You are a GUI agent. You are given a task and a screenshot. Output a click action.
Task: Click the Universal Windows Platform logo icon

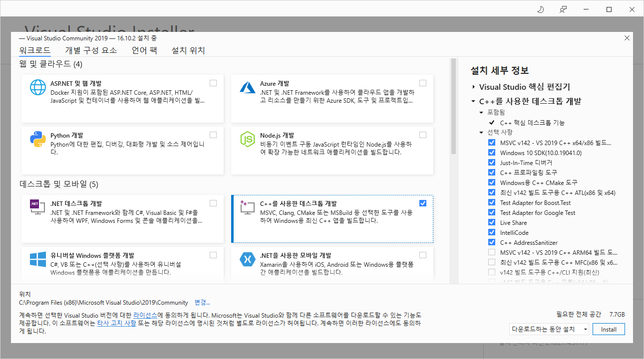38,259
